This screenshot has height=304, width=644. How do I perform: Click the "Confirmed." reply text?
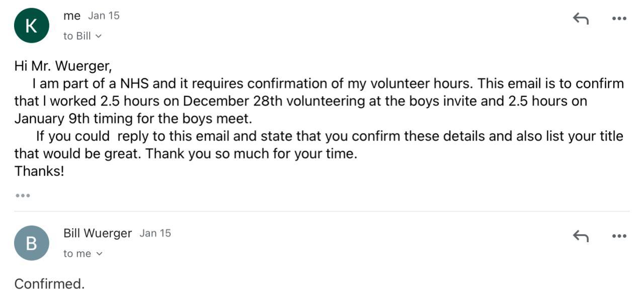coord(49,284)
